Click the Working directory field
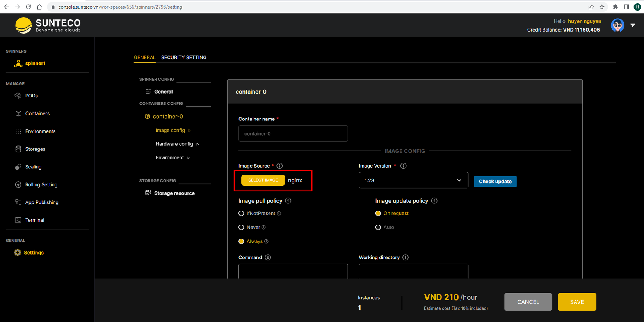Screen dimensions: 644x322 pyautogui.click(x=413, y=271)
